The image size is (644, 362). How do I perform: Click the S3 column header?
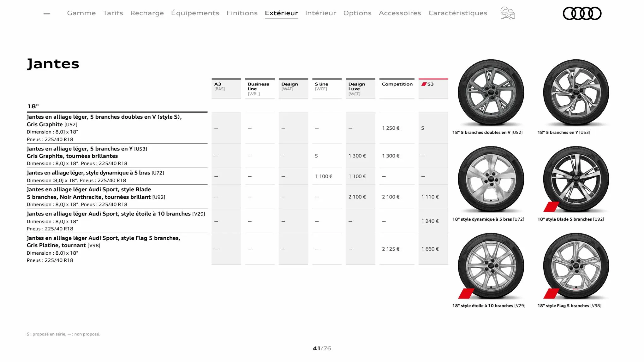point(433,89)
